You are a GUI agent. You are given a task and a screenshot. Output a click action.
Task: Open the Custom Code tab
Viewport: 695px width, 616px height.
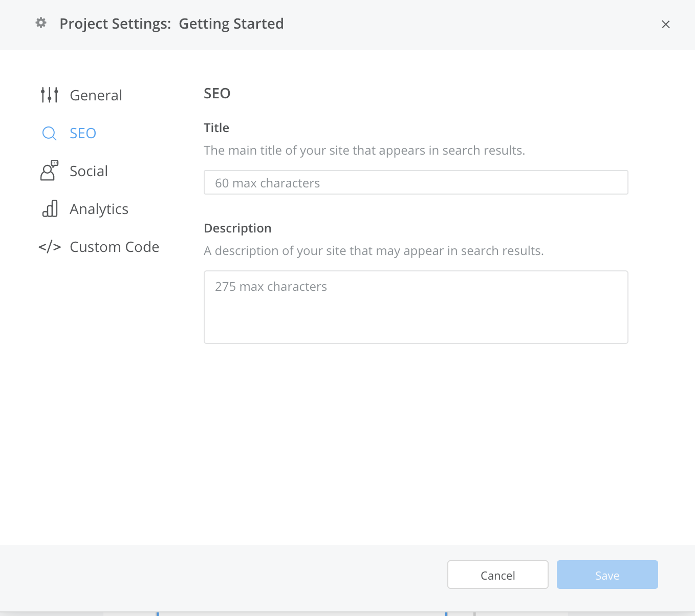pos(114,247)
